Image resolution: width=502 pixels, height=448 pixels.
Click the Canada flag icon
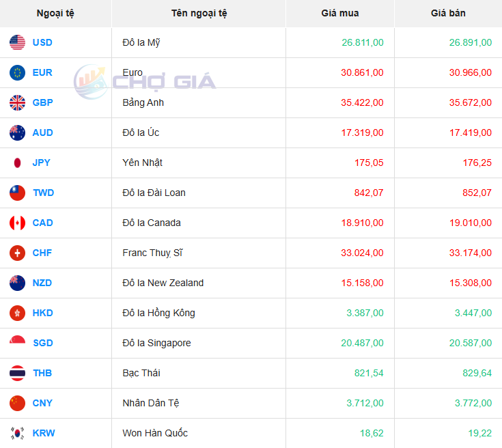(x=18, y=223)
